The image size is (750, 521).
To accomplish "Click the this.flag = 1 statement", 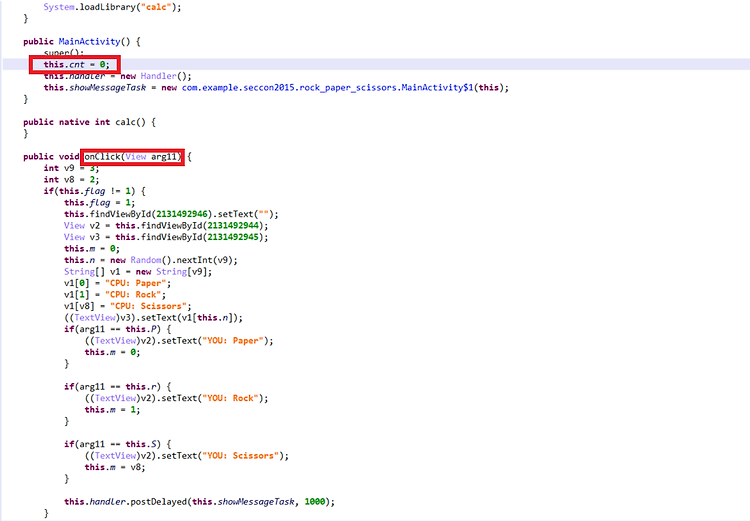I will point(99,202).
